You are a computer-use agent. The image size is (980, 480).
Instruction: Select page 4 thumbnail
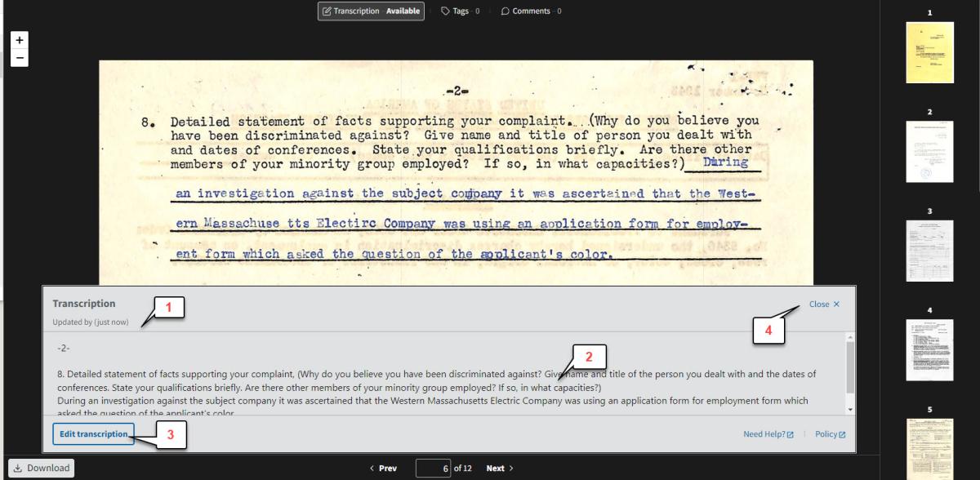pyautogui.click(x=929, y=349)
